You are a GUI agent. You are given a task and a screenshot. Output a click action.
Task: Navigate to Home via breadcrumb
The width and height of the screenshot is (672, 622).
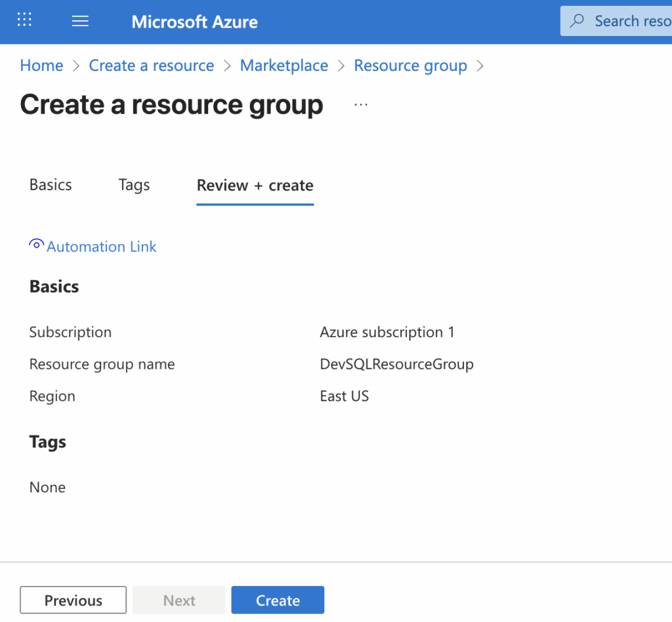[41, 65]
